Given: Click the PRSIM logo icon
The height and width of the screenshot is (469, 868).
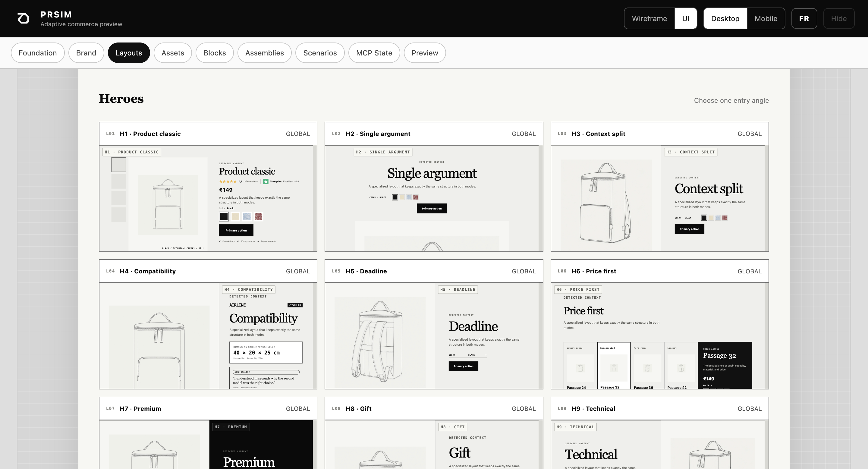Looking at the screenshot, I should 23,18.
